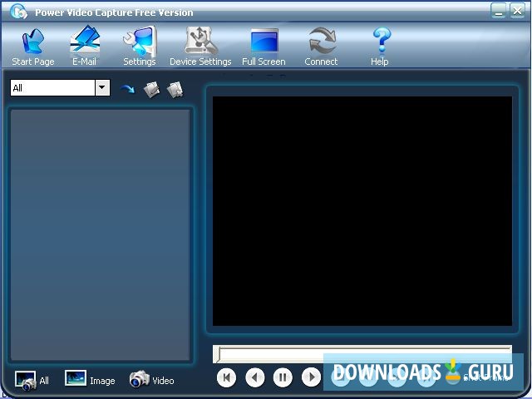Filter the list to Video captures
This screenshot has height=399, width=532.
(151, 379)
